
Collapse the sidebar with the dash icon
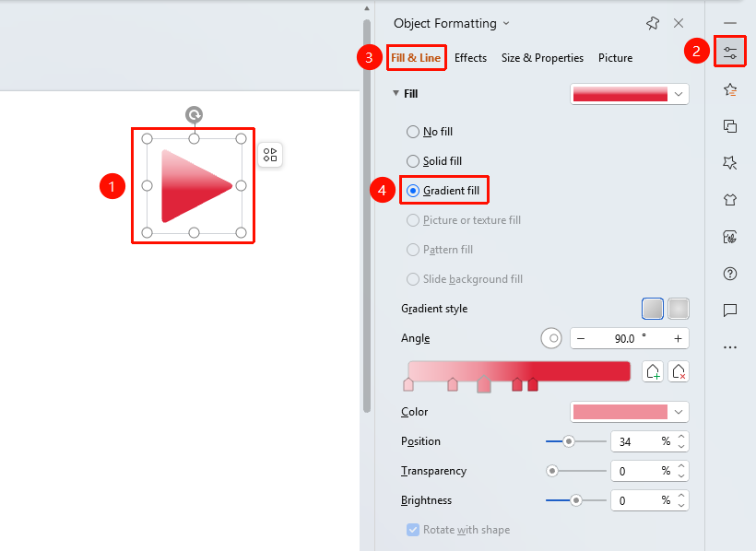point(730,23)
